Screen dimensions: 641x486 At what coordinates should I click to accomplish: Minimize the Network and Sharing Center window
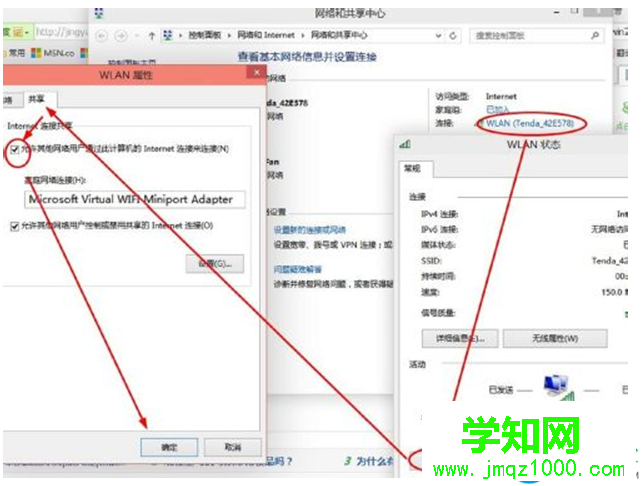point(556,13)
